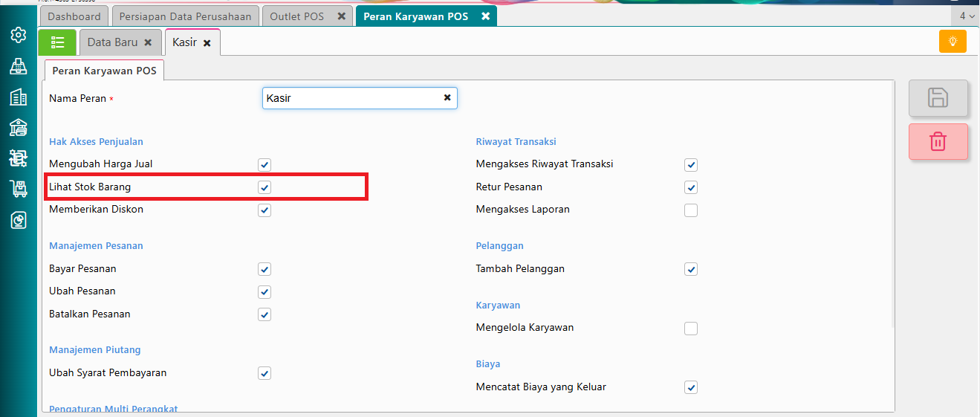
Task: Click the Manajemen Piutang heading
Action: point(95,349)
